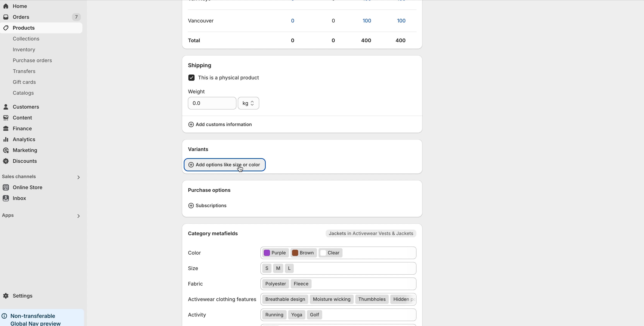Uncheck 'This is a physical product'
This screenshot has width=644, height=326.
click(x=191, y=78)
